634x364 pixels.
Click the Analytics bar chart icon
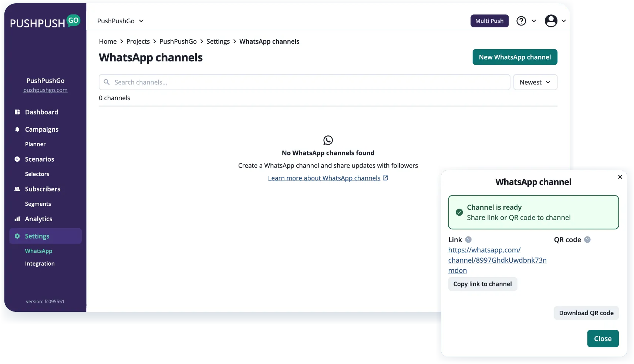click(x=17, y=219)
